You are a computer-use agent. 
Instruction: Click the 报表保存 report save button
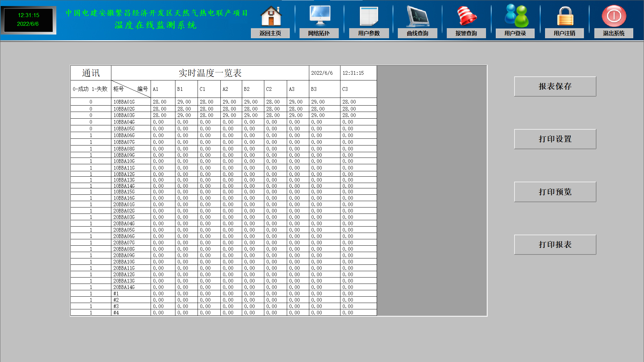(x=555, y=86)
